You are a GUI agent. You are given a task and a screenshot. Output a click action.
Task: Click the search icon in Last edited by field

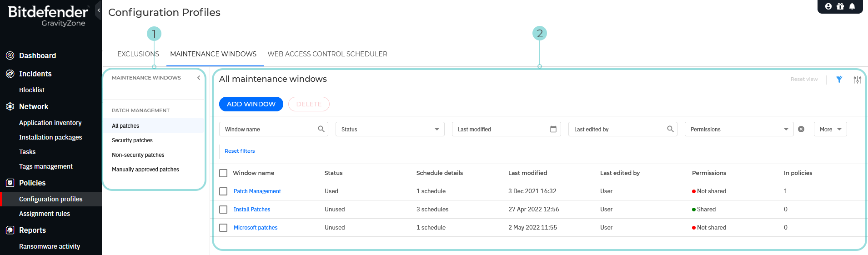click(x=670, y=129)
